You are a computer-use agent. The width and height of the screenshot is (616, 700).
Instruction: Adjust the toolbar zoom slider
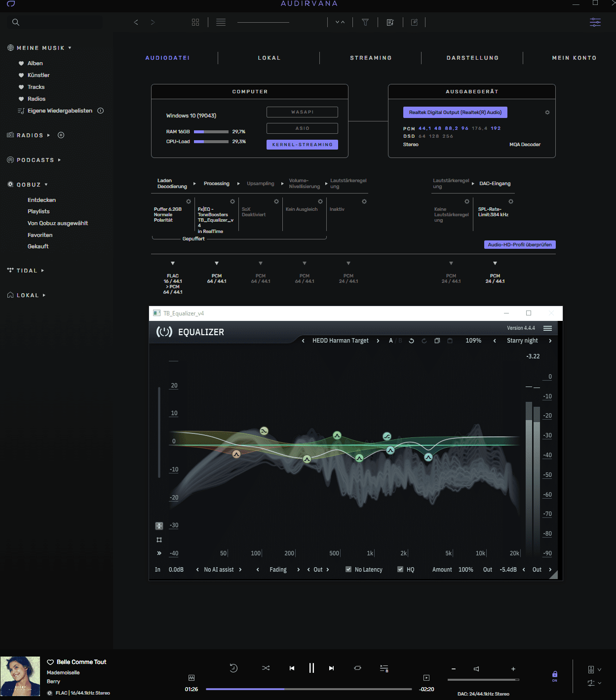point(263,22)
